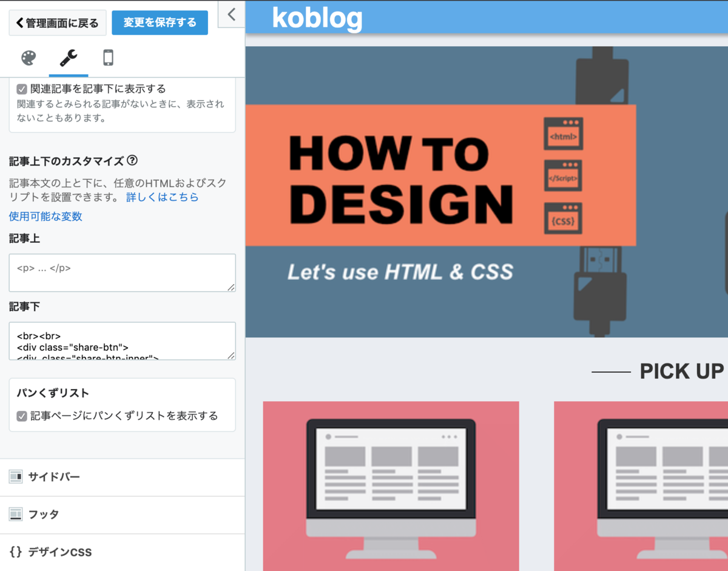This screenshot has width=728, height=571.
Task: Click the curly braces CSS icon
Action: click(16, 552)
